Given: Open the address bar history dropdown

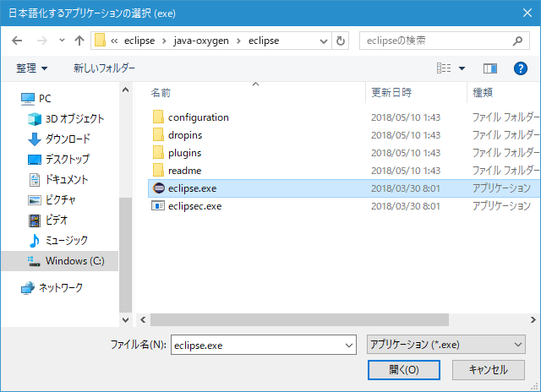Looking at the screenshot, I should tap(323, 41).
